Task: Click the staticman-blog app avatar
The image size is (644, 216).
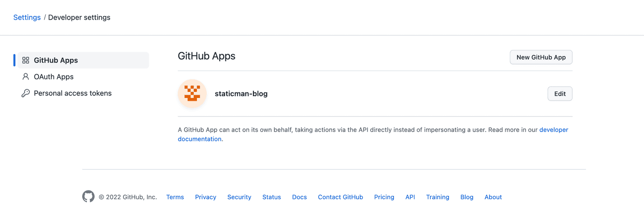Action: click(x=192, y=94)
